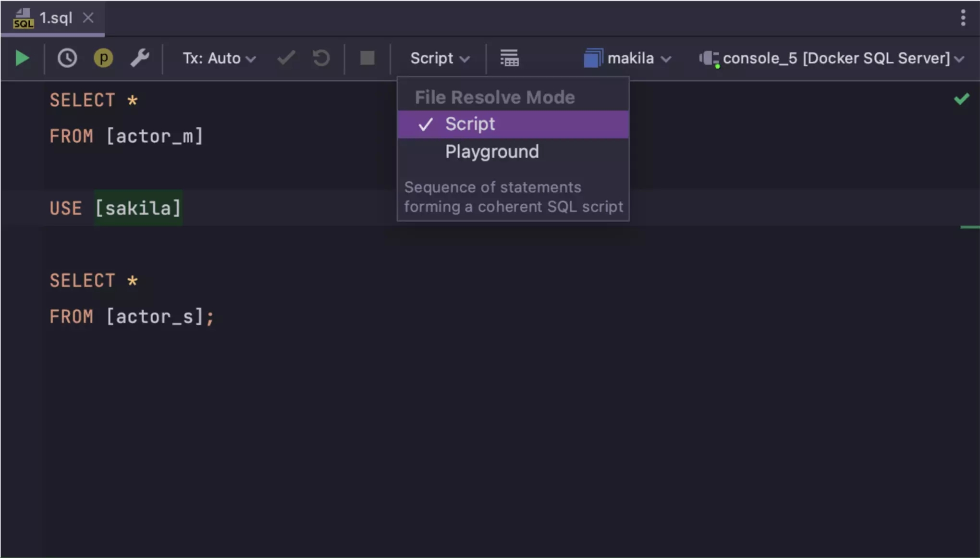Select the 1.sql editor tab
This screenshot has height=558, width=980.
[55, 18]
